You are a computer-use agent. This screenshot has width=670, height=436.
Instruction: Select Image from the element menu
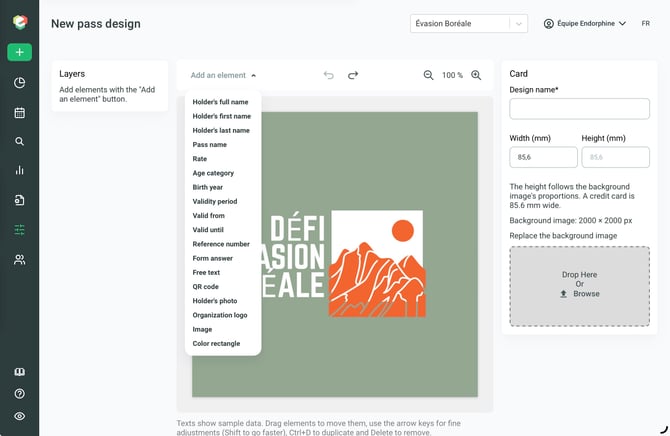pyautogui.click(x=203, y=329)
